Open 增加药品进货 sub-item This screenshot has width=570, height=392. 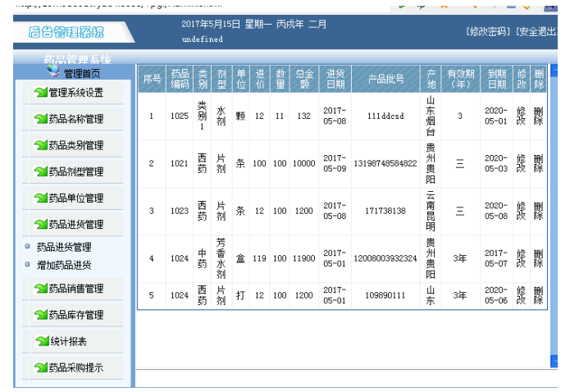64,265
